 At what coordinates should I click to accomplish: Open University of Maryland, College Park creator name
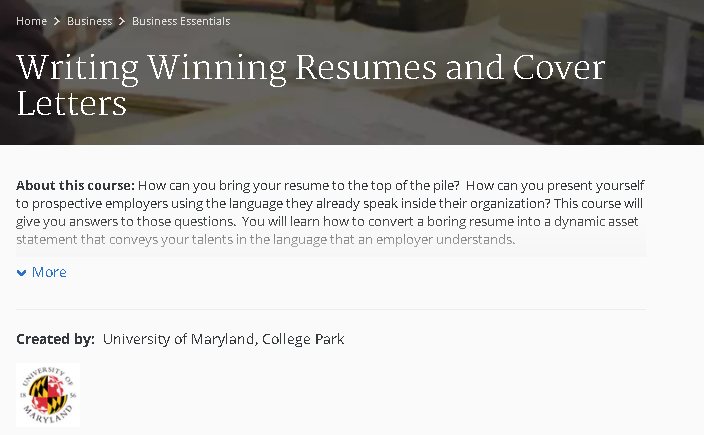click(223, 339)
